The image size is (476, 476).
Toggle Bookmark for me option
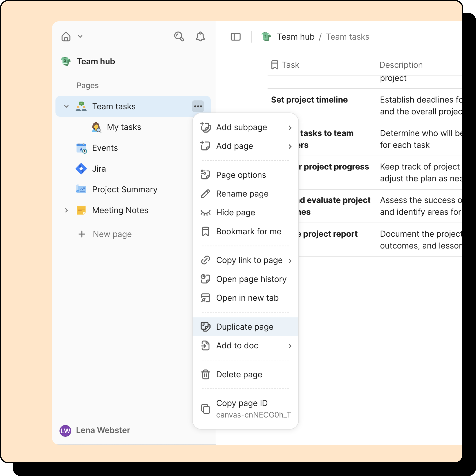click(x=248, y=232)
